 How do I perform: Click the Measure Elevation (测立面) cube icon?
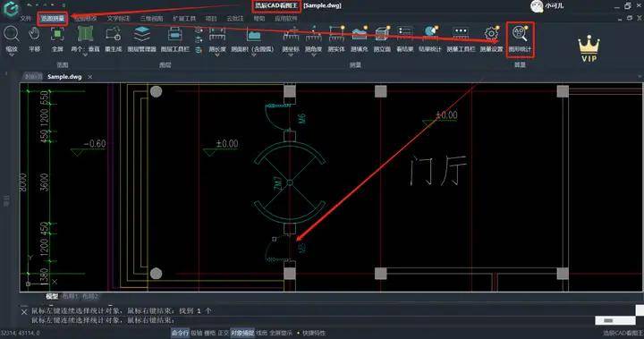(x=382, y=34)
